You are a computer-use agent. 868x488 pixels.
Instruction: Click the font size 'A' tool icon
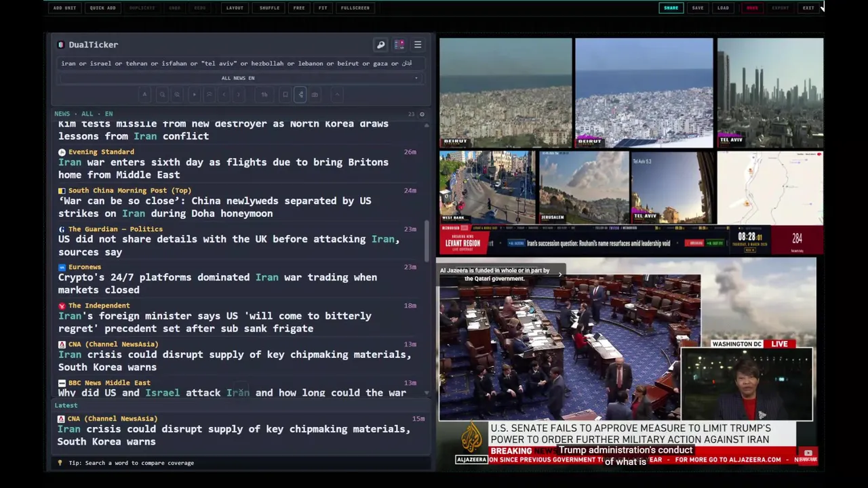pyautogui.click(x=144, y=94)
